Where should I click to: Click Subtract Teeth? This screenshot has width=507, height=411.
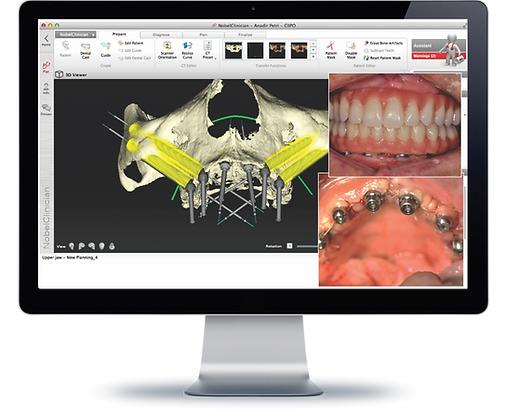pos(379,50)
